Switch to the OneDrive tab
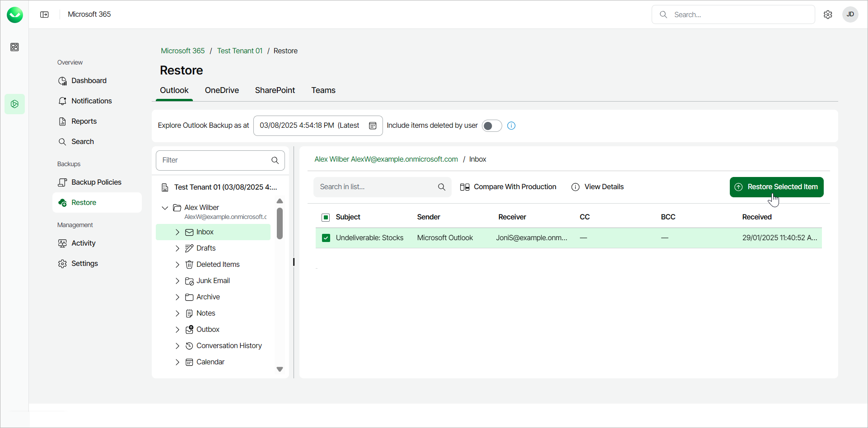 click(222, 90)
